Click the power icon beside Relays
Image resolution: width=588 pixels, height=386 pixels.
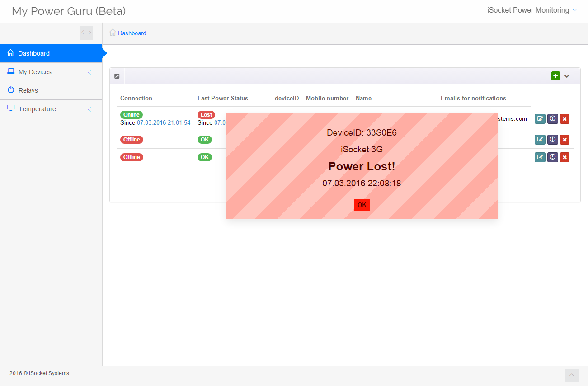tap(11, 90)
